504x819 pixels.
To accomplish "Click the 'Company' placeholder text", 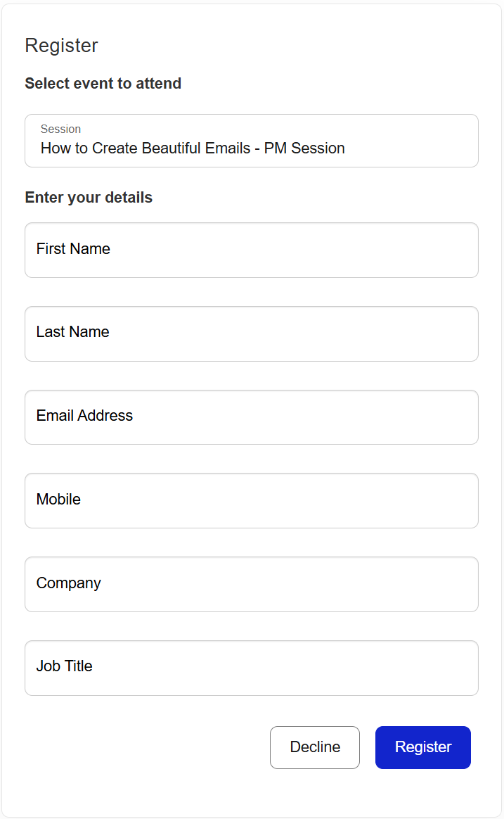I will (x=69, y=583).
